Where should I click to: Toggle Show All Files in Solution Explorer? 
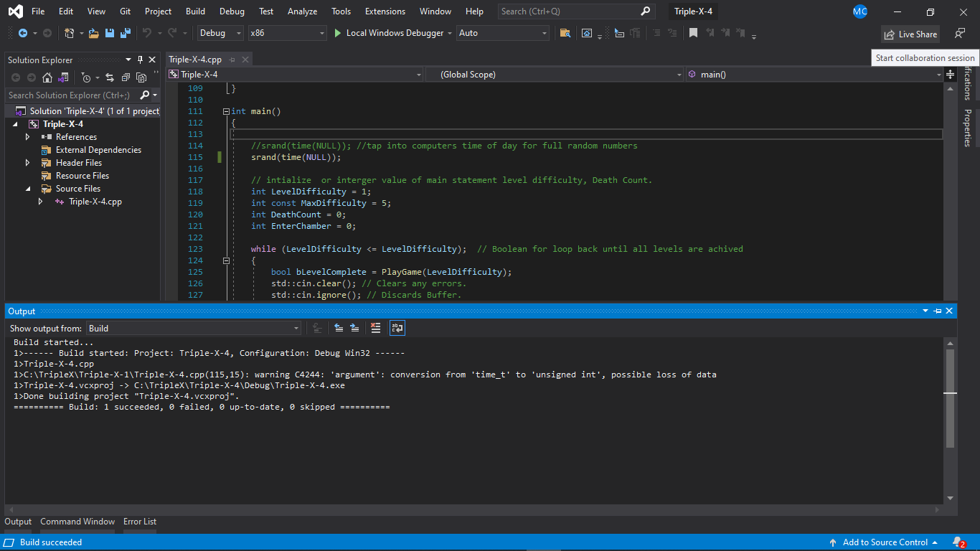[x=140, y=77]
